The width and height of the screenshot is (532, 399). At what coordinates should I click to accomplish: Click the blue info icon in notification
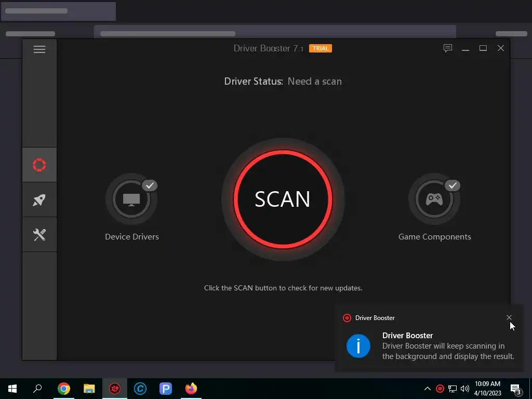[358, 346]
